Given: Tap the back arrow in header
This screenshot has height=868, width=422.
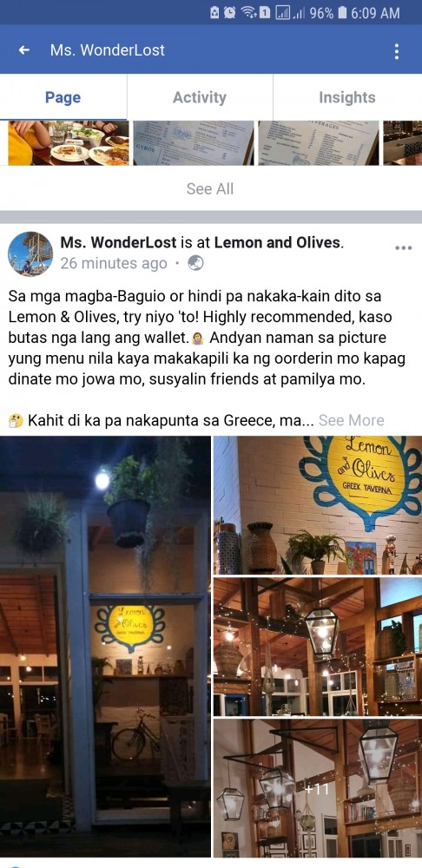Looking at the screenshot, I should click(23, 50).
